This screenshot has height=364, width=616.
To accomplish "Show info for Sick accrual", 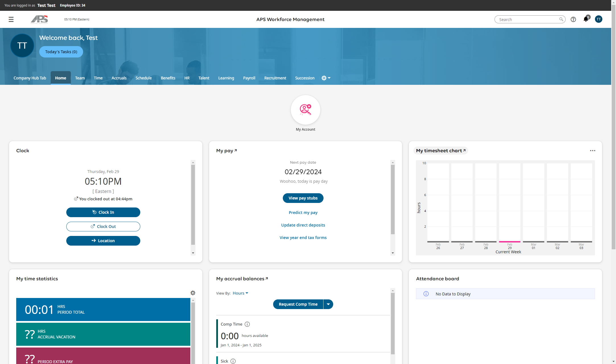I will tap(233, 361).
